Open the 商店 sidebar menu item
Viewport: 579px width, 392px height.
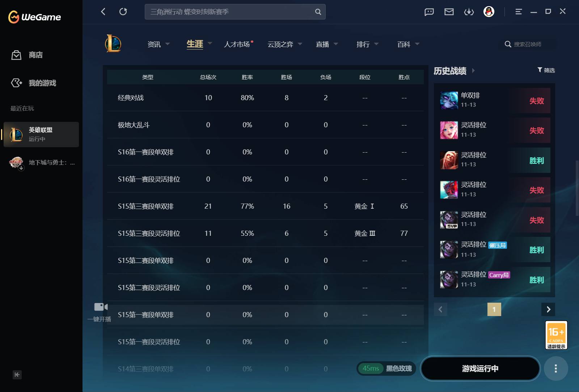pyautogui.click(x=36, y=55)
